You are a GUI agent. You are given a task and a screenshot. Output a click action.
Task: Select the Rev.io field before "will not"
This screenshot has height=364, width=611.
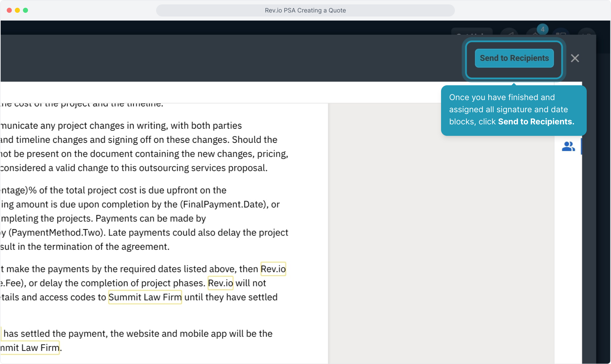click(221, 283)
